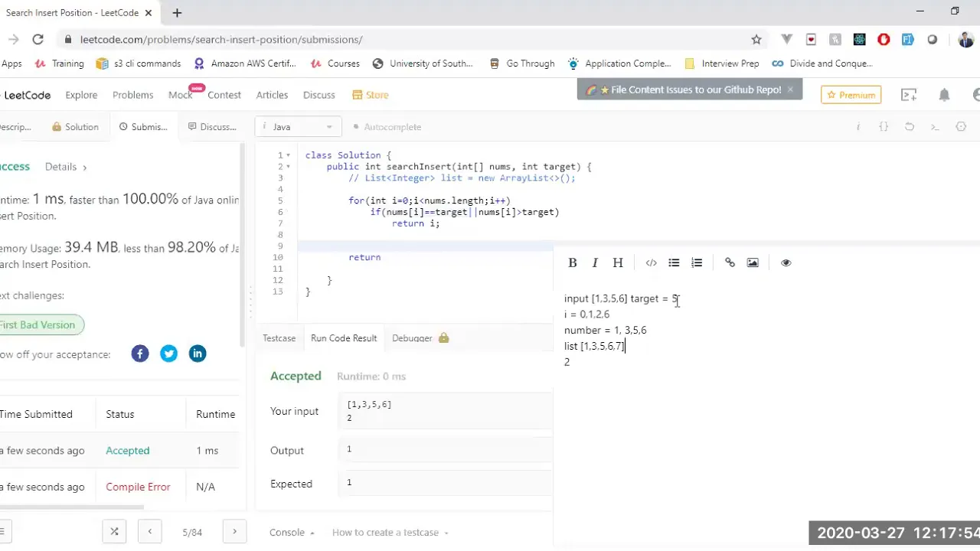The height and width of the screenshot is (551, 980).
Task: Create a numbered list in notes
Action: point(697,262)
